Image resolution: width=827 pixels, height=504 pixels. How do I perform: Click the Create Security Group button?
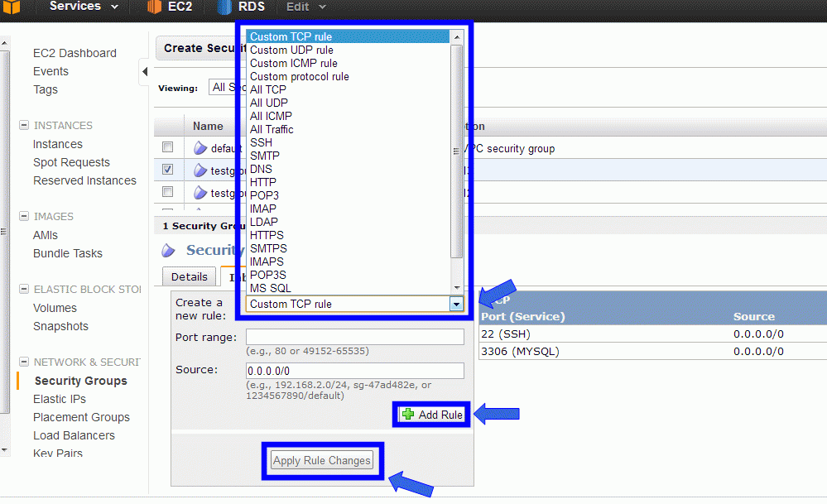pyautogui.click(x=201, y=48)
